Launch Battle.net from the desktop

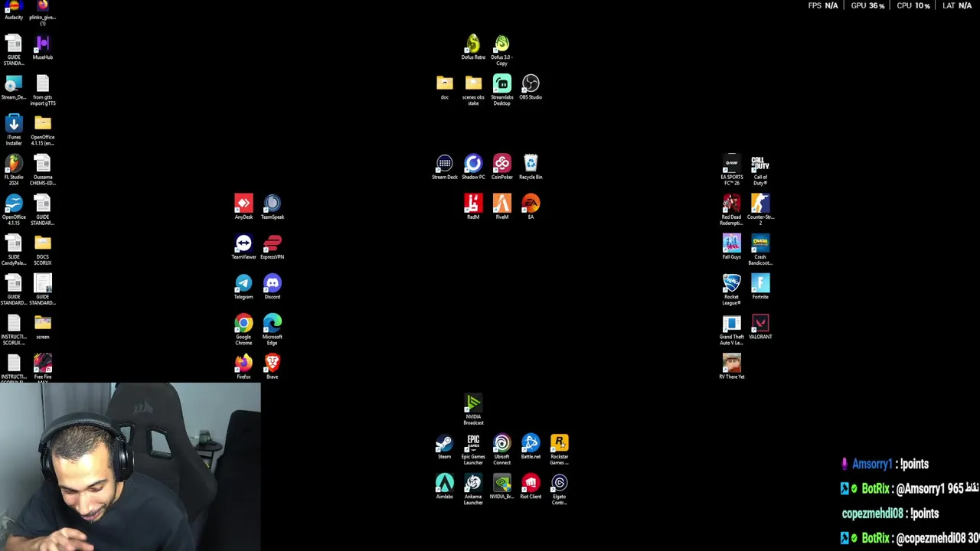coord(531,447)
